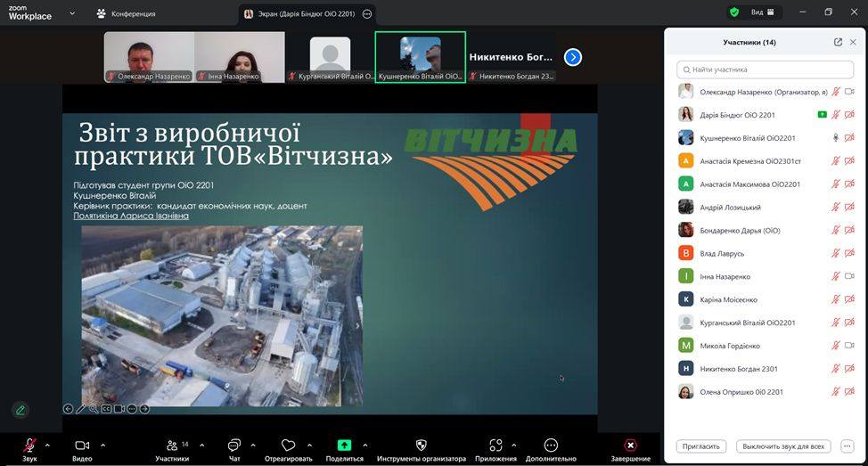Open the Конференция tab
This screenshot has width=868, height=466.
point(127,14)
